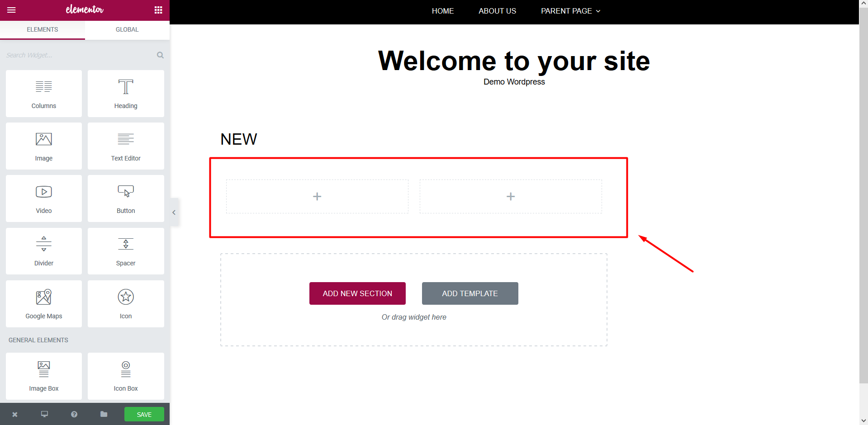Select the Google Maps widget
Viewport: 868px width, 425px height.
(44, 303)
